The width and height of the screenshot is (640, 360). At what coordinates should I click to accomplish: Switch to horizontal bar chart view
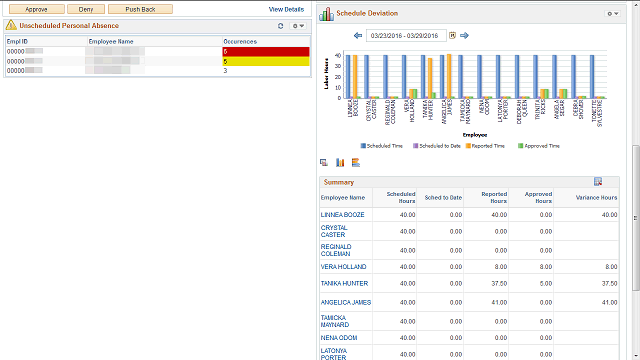tap(356, 162)
